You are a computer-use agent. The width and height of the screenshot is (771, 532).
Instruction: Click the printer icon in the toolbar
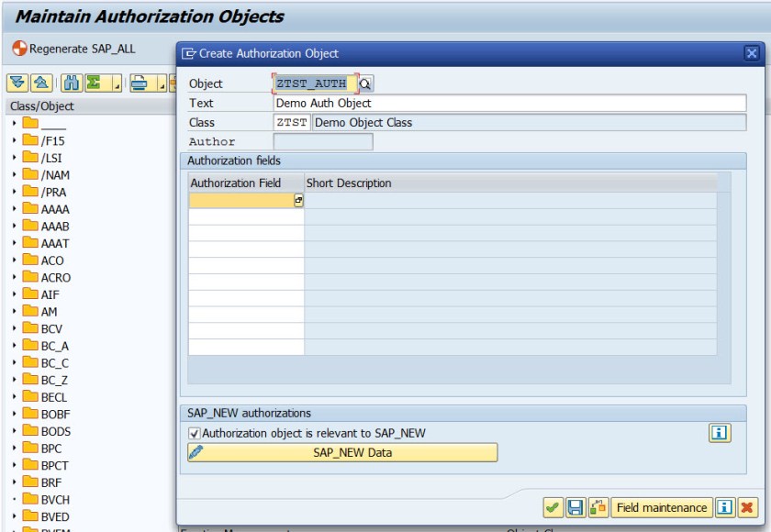[x=140, y=83]
